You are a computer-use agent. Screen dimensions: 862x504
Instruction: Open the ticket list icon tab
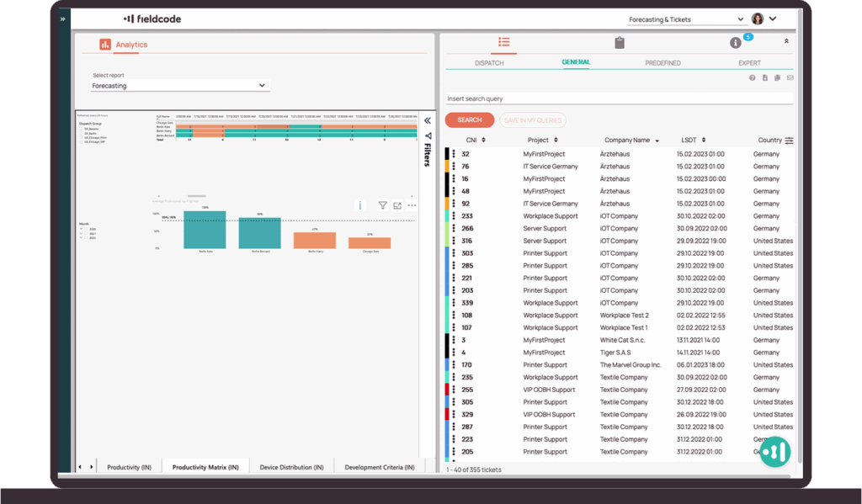point(503,42)
